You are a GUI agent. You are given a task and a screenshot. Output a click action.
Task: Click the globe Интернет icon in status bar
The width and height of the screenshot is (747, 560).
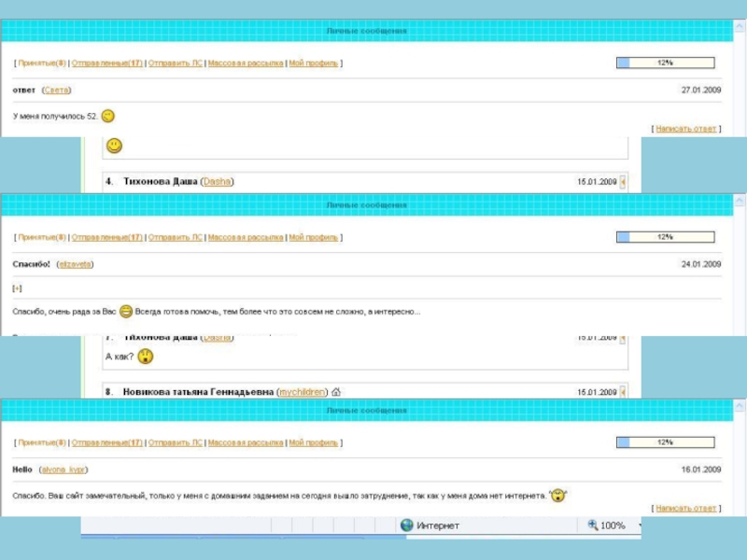pos(407,525)
